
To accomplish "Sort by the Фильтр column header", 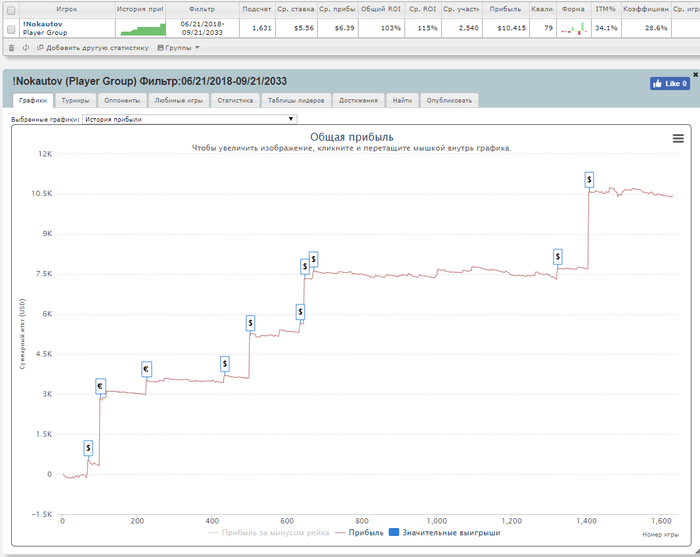I will click(202, 9).
